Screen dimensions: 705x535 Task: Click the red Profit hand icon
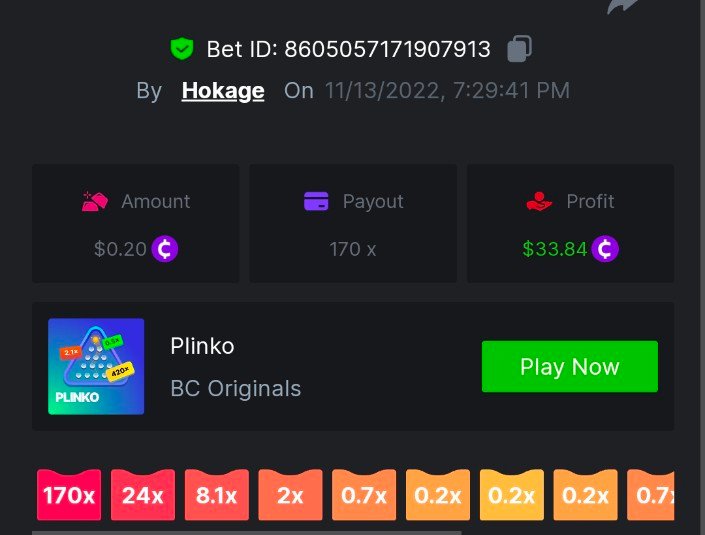[539, 201]
